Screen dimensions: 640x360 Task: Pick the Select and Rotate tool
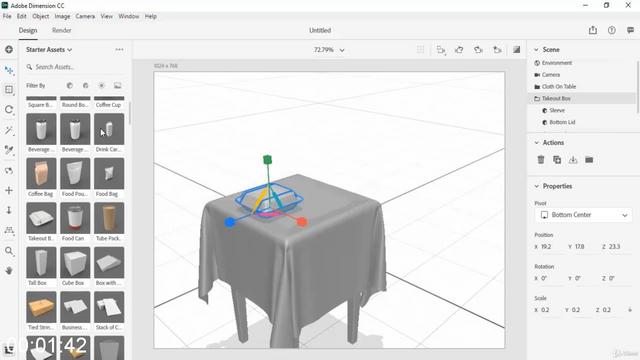(x=9, y=110)
